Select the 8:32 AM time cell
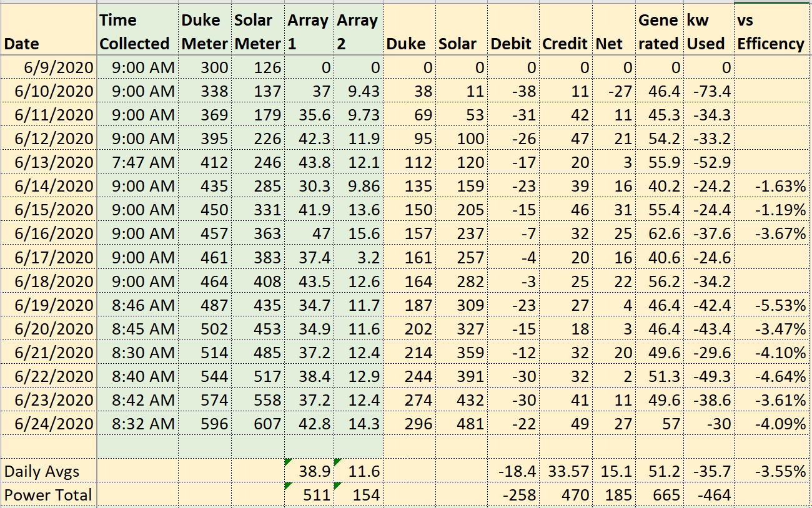This screenshot has height=508, width=812. tap(137, 423)
